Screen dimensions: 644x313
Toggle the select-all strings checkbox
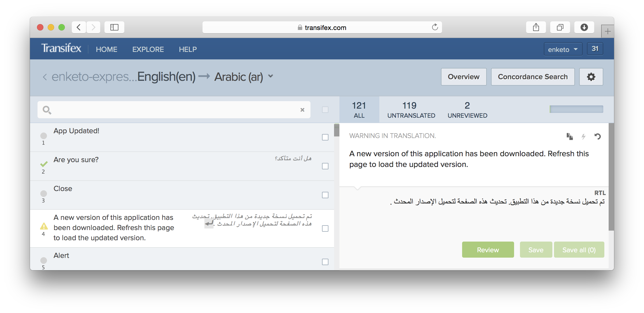coord(325,110)
